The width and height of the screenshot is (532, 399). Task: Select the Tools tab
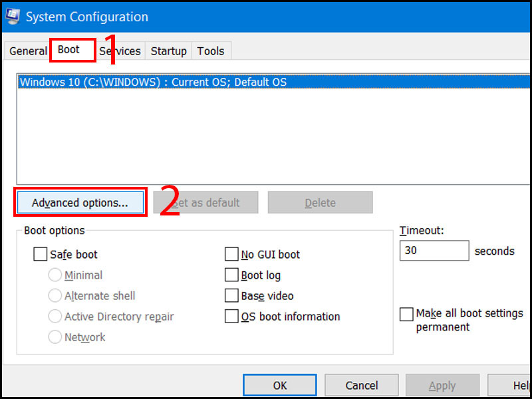[x=211, y=51]
